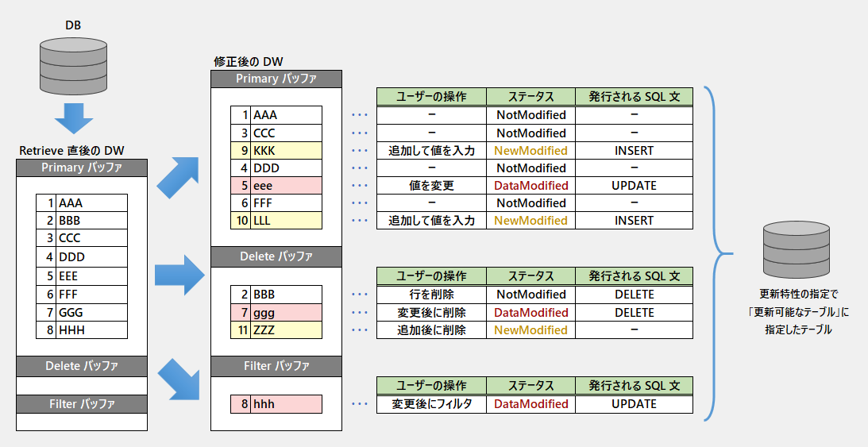868x447 pixels.
Task: Select the Primary バッファ header under 修正後の DW
Action: point(276,79)
